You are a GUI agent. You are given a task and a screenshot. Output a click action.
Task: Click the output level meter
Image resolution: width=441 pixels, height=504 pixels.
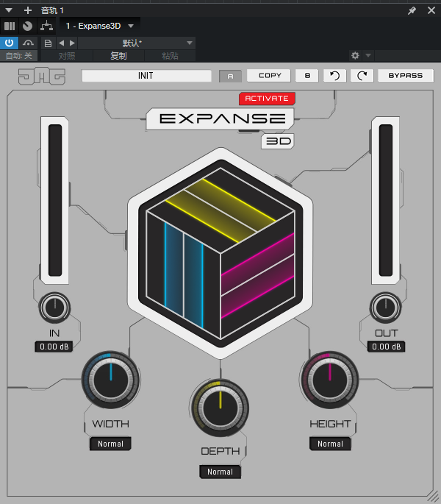coord(386,200)
